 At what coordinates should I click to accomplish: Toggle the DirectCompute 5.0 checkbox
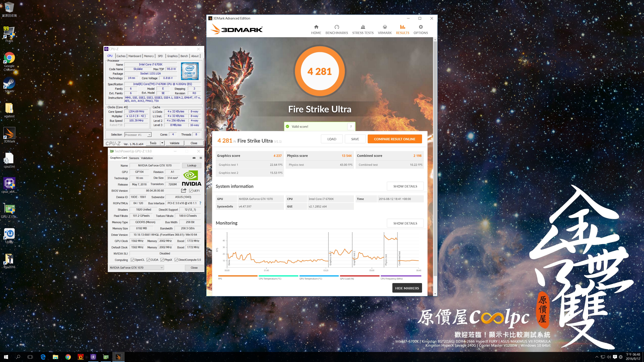click(x=176, y=260)
